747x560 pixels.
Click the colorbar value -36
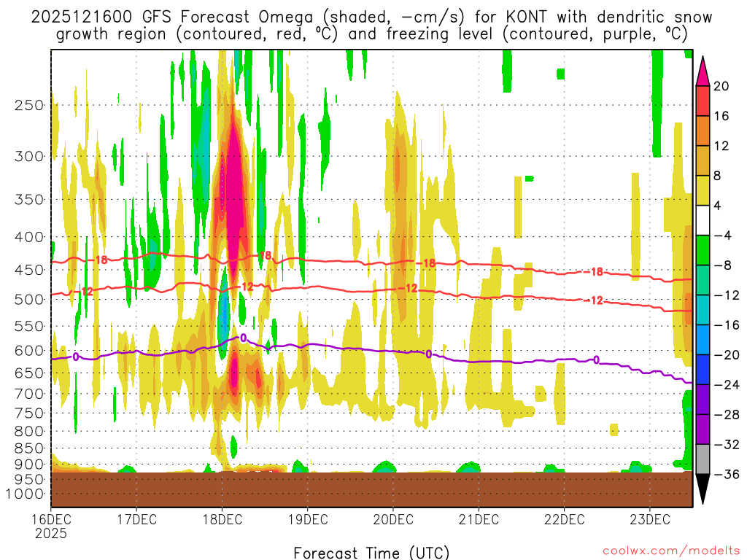(x=727, y=474)
